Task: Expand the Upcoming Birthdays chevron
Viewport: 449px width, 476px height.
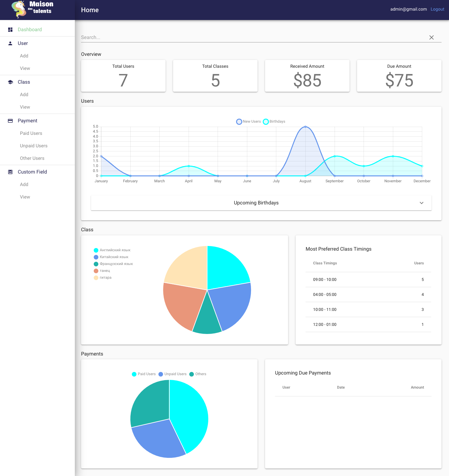Action: [422, 203]
